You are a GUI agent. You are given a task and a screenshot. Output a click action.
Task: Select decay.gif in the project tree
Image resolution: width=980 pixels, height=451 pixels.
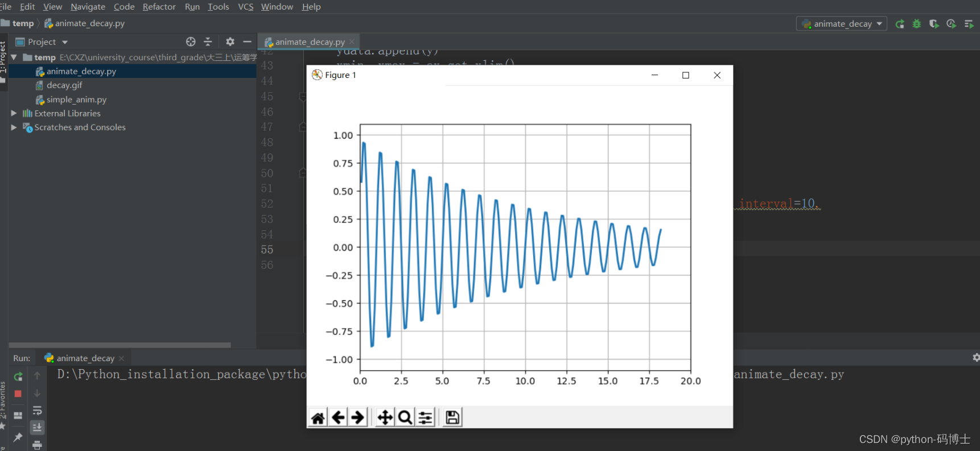coord(64,85)
